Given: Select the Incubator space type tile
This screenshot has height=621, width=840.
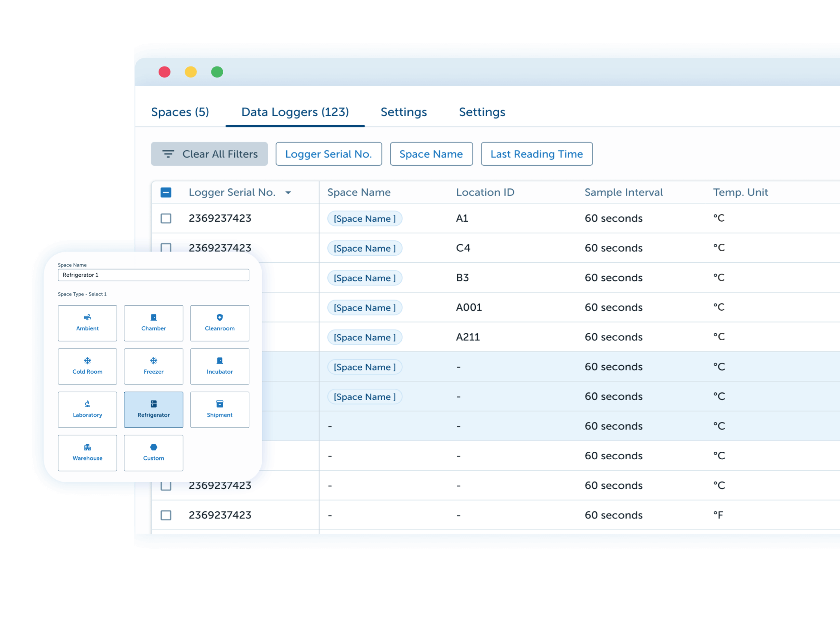Looking at the screenshot, I should (x=219, y=366).
